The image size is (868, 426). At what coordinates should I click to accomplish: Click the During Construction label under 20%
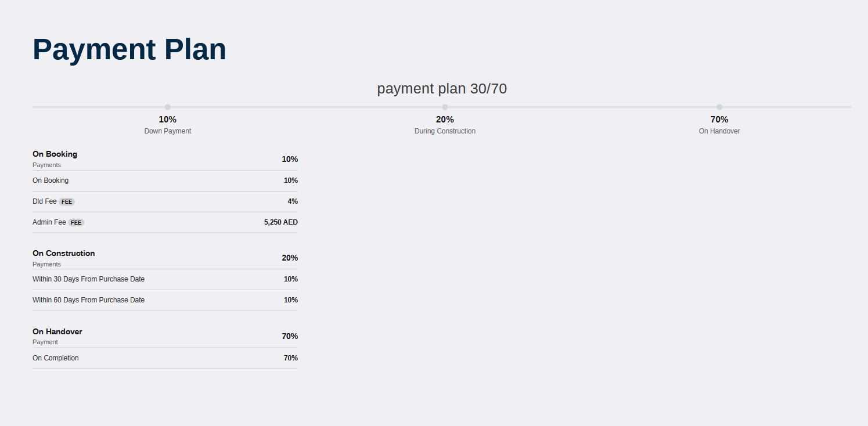click(445, 131)
